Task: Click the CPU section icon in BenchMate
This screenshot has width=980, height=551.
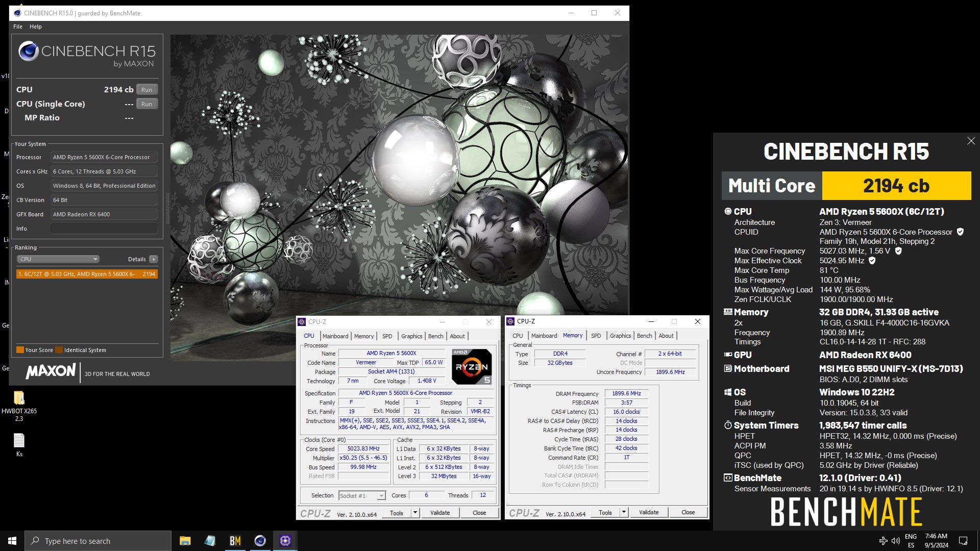Action: click(x=728, y=211)
